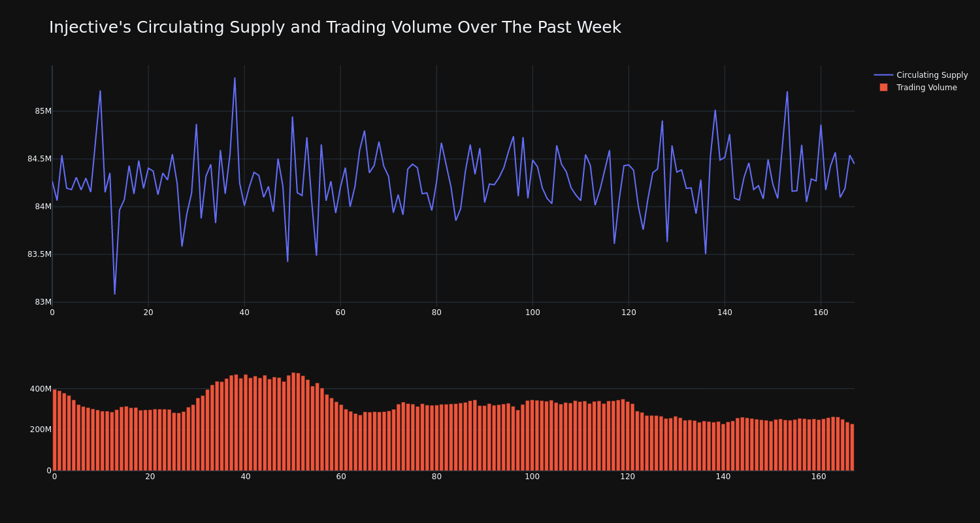980x523 pixels.
Task: Click the red Trading Volume legend square
Action: 883,88
